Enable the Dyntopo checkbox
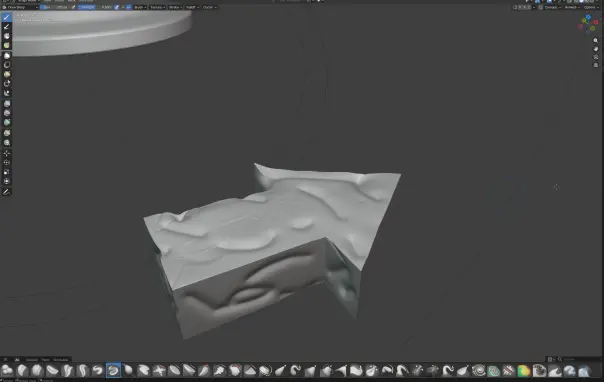 coord(540,7)
